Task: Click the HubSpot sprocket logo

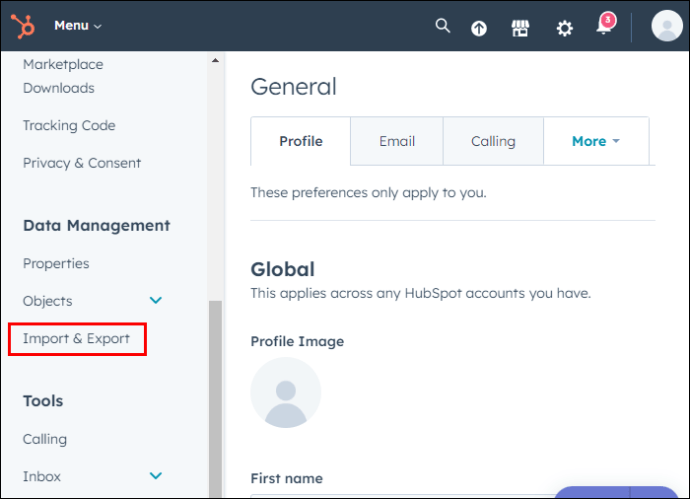Action: 23,26
